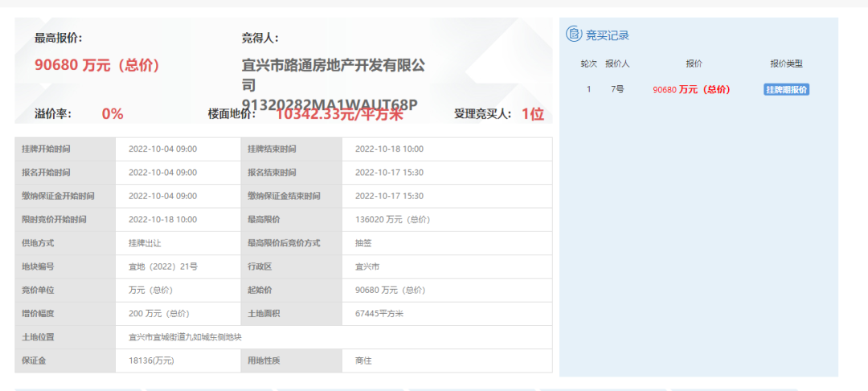Click the 报价 column header

(694, 64)
